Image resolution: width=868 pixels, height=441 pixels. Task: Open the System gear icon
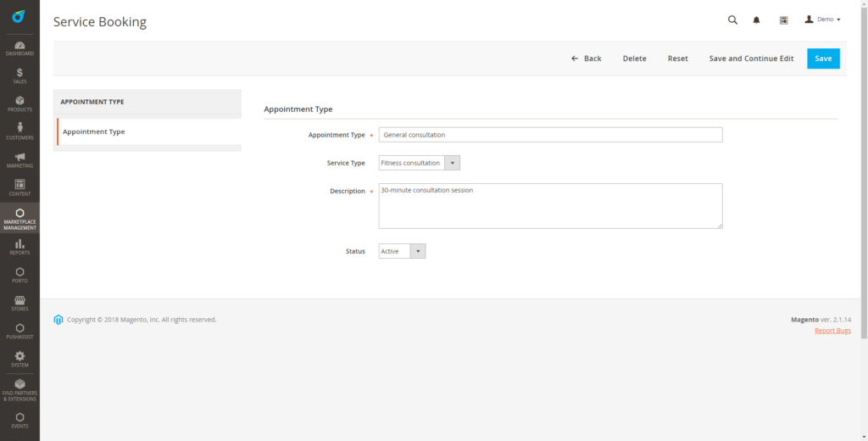point(19,359)
